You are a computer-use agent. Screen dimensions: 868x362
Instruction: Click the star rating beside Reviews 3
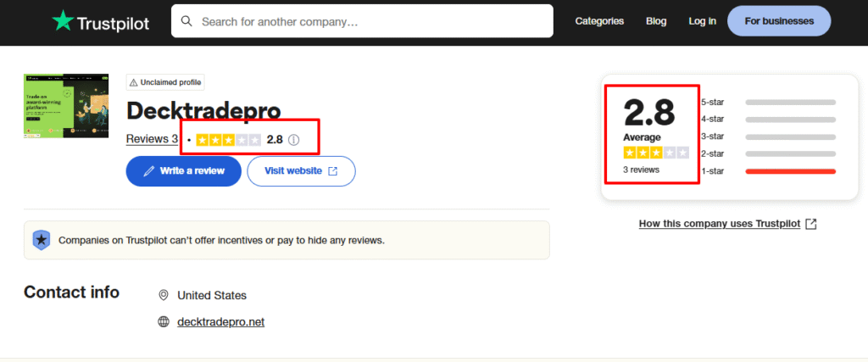pyautogui.click(x=228, y=140)
